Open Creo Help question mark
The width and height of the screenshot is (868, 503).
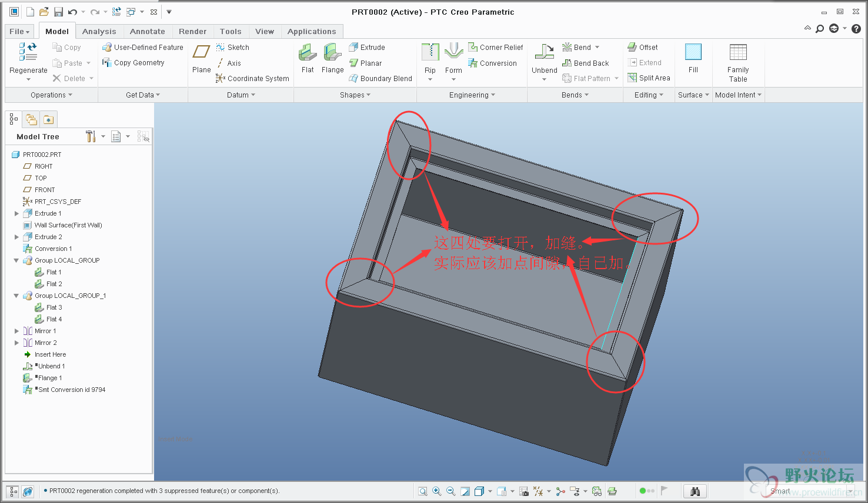coord(856,28)
